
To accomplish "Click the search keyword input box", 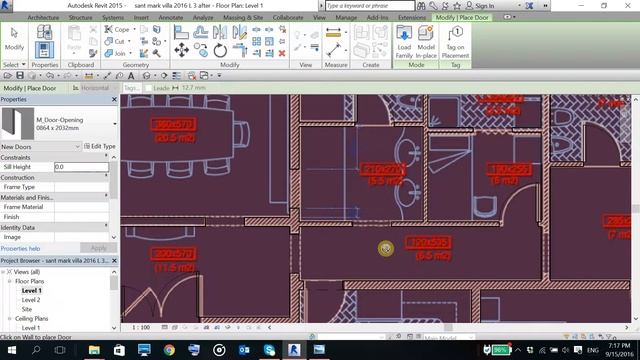I will coord(370,6).
